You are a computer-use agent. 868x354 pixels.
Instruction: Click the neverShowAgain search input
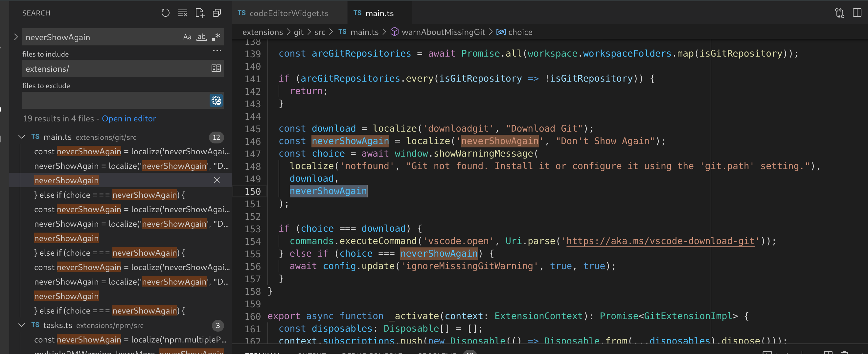tap(101, 37)
